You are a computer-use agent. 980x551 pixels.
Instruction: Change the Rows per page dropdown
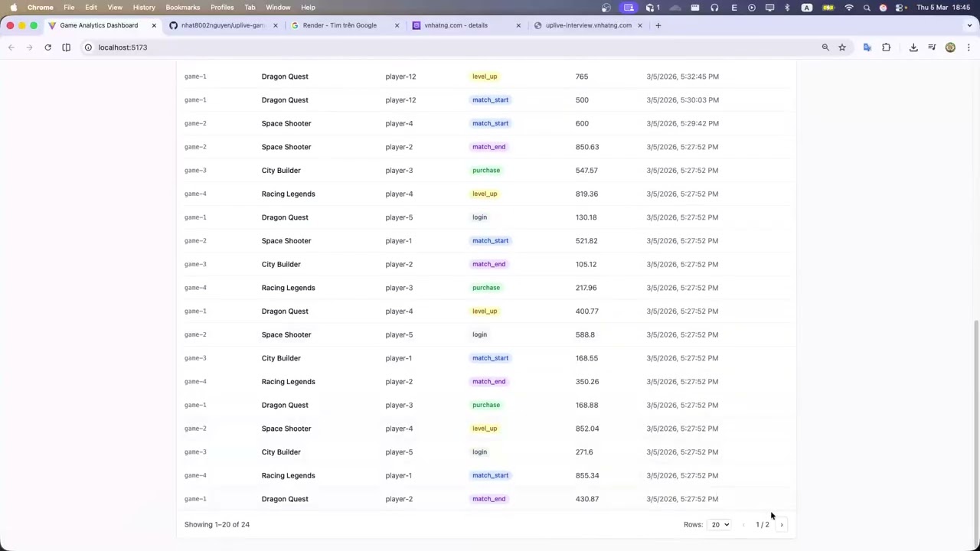(720, 525)
